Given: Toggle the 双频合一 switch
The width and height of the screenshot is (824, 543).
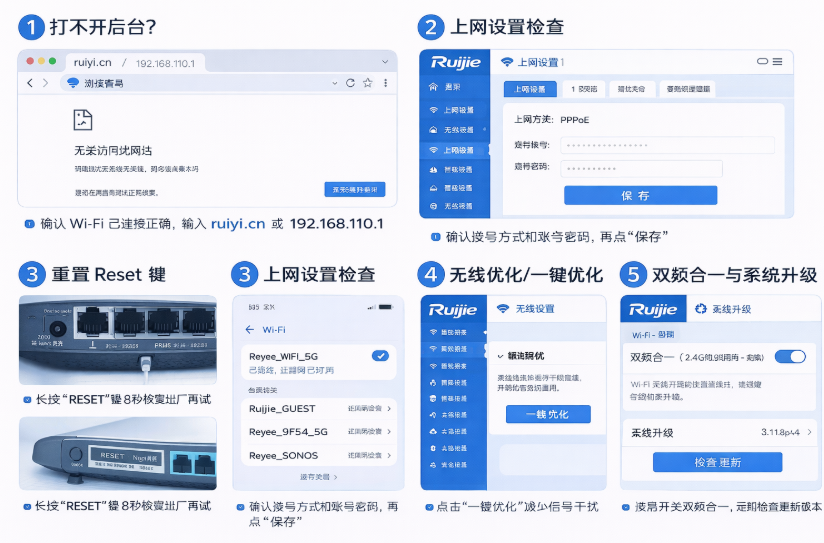Looking at the screenshot, I should click(x=790, y=357).
